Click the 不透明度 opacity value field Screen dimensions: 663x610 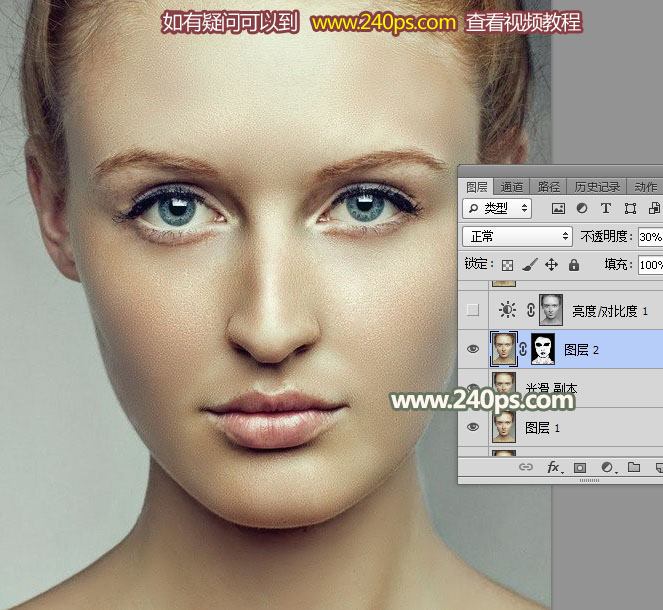[x=650, y=237]
